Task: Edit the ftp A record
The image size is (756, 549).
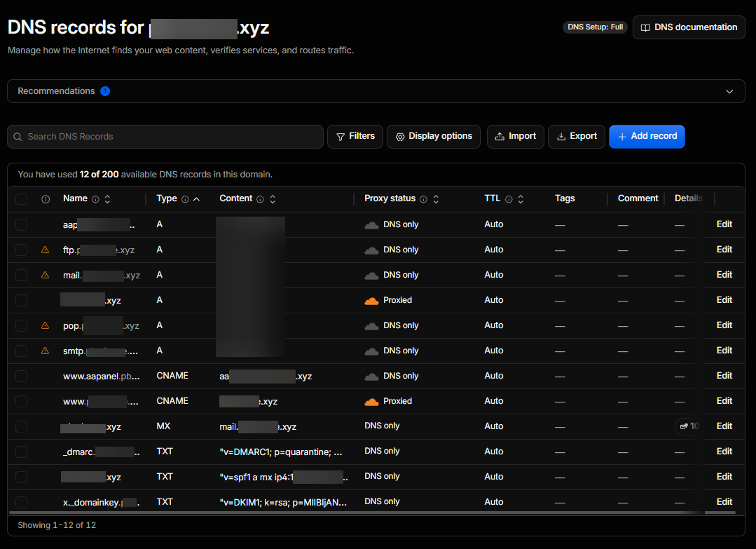Action: click(724, 250)
